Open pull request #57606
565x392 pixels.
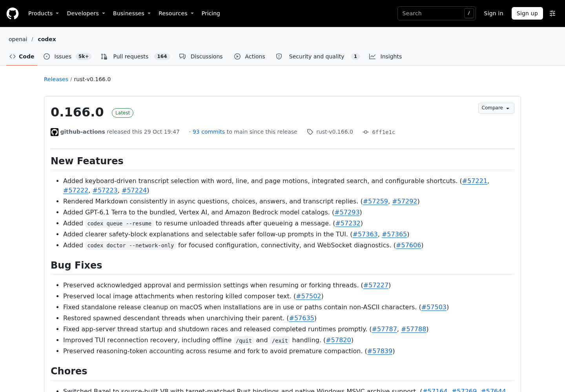408,245
